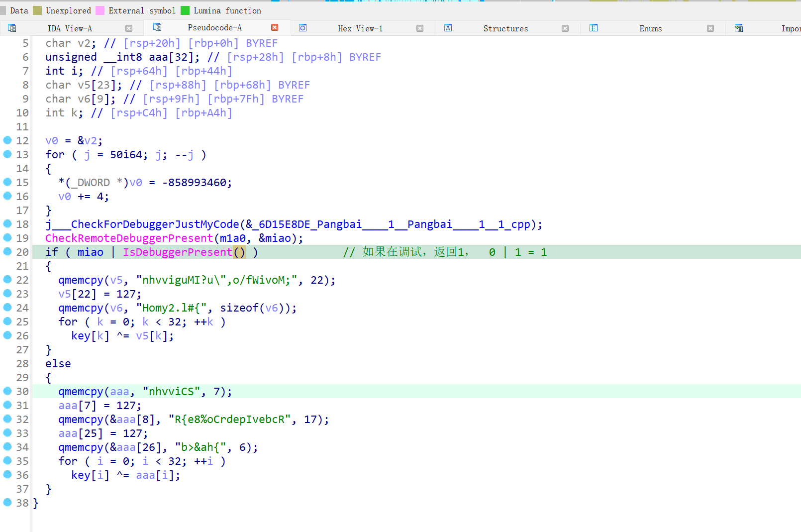
Task: Click the Pseudocode-A tab icon
Action: pyautogui.click(x=157, y=27)
